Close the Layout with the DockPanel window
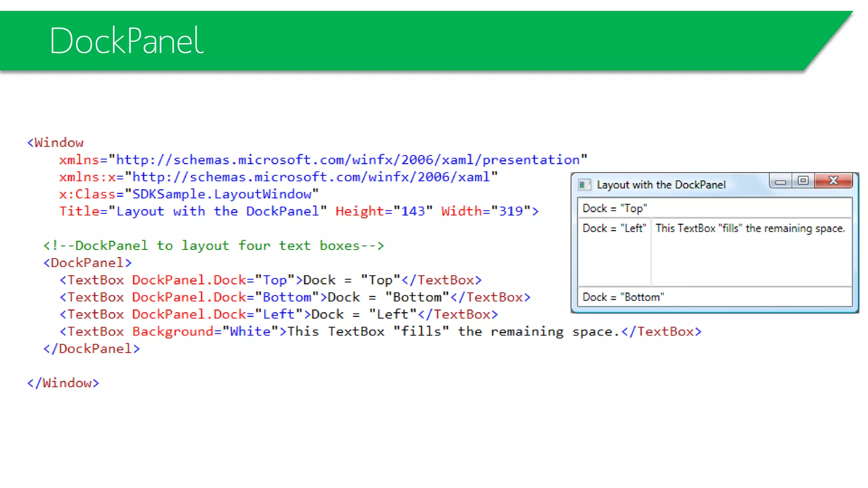Viewport: 868px width, 488px height. pos(833,181)
